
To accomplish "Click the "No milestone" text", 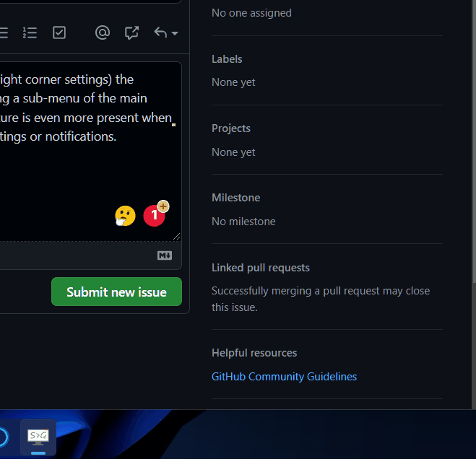I will click(243, 222).
